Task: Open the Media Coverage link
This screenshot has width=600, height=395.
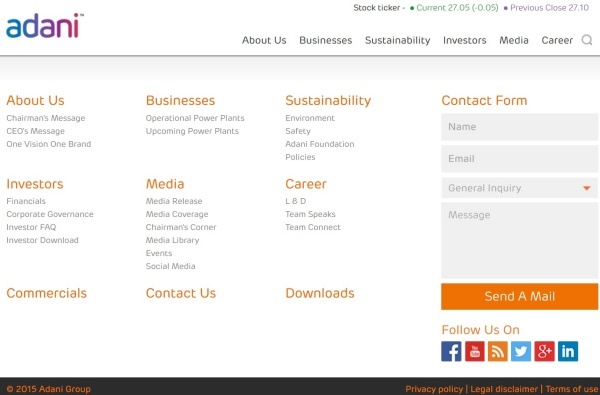Action: [x=177, y=214]
